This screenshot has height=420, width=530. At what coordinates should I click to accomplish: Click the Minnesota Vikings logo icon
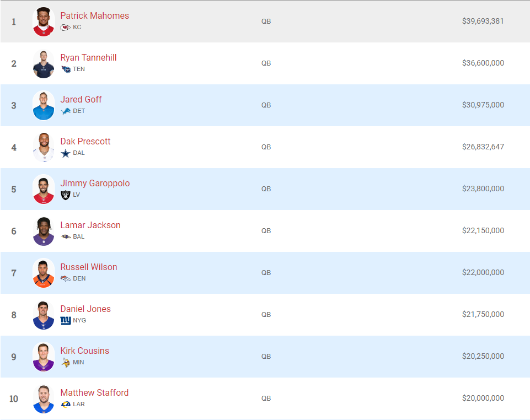pyautogui.click(x=66, y=363)
